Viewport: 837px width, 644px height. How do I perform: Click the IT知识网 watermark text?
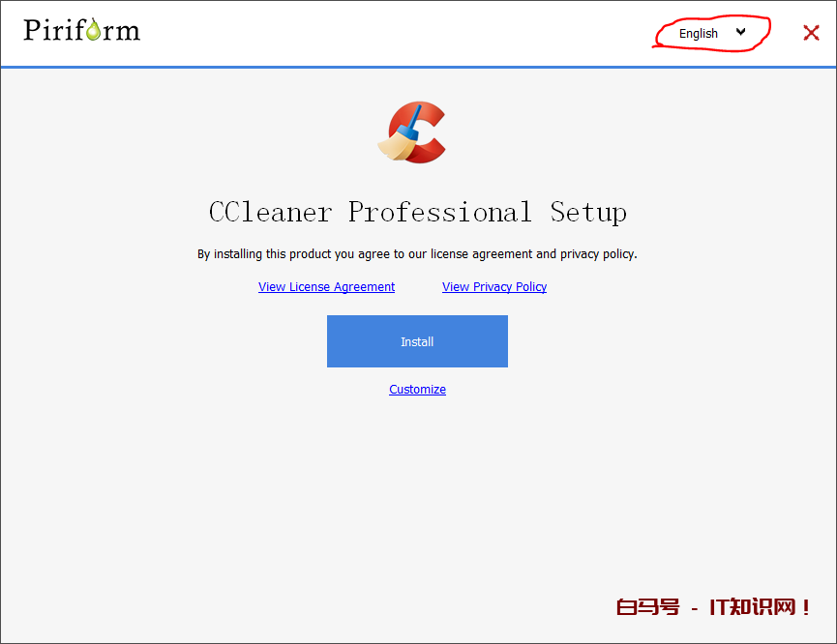click(x=760, y=607)
